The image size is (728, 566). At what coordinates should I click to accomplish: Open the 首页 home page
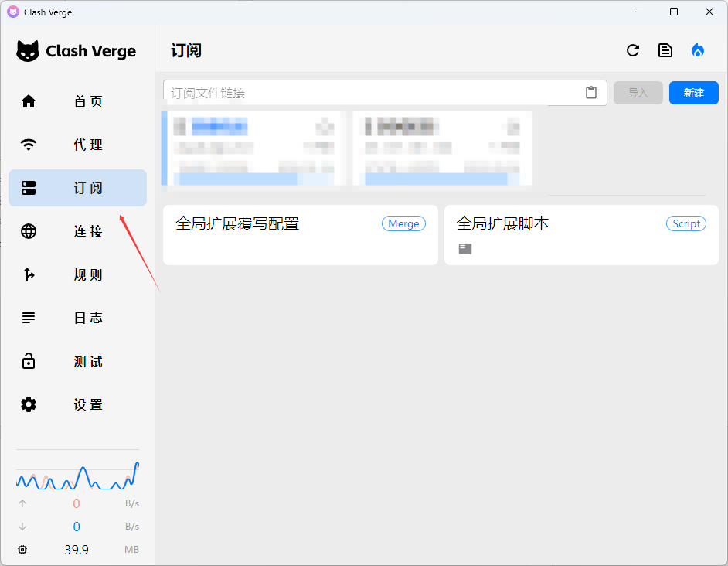click(77, 101)
